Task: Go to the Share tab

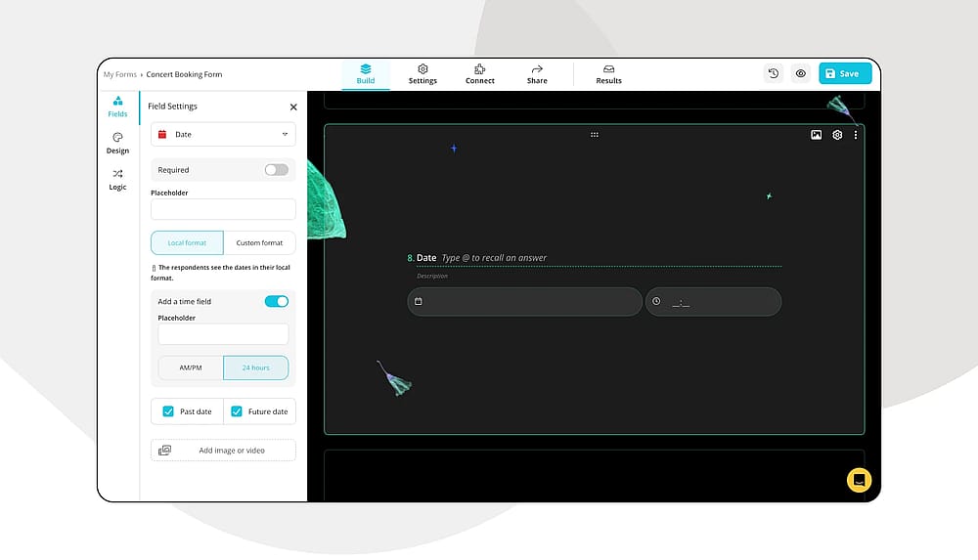Action: (536, 74)
